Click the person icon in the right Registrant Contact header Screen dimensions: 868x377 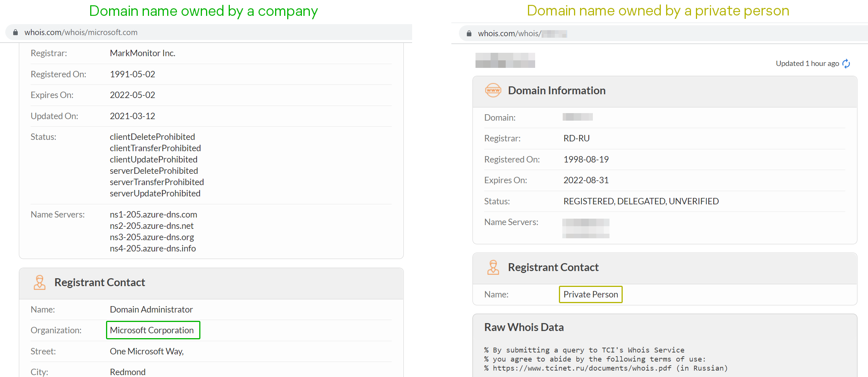493,267
